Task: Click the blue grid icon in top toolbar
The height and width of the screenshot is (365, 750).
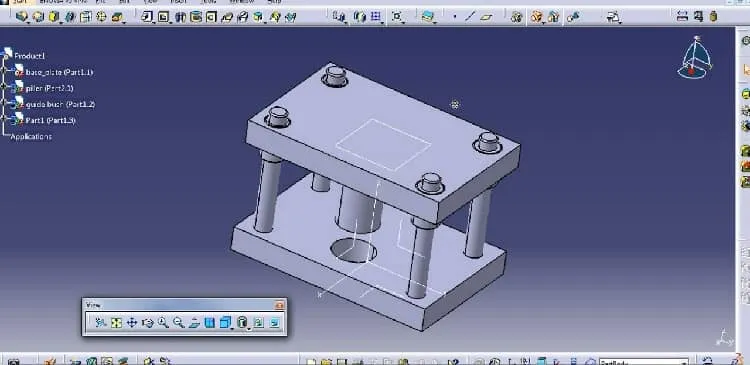Action: pos(375,17)
